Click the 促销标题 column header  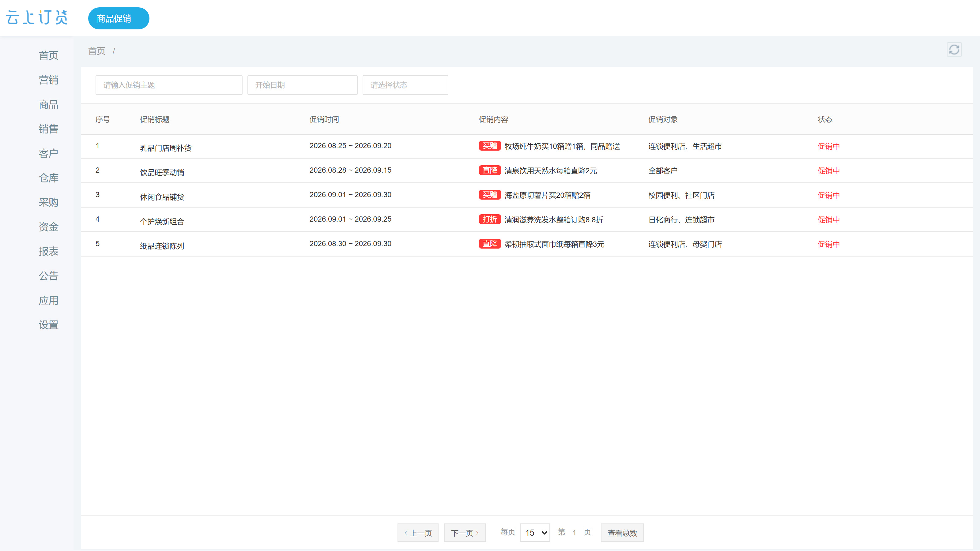click(x=155, y=119)
